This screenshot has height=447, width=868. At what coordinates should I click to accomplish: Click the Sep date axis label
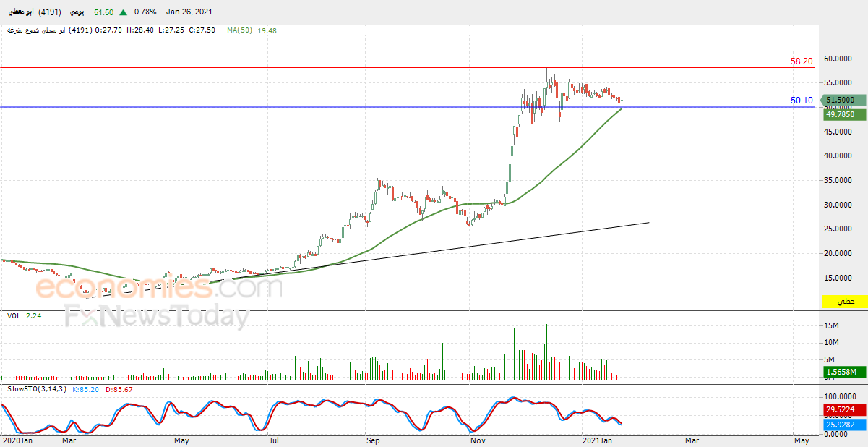coord(372,440)
